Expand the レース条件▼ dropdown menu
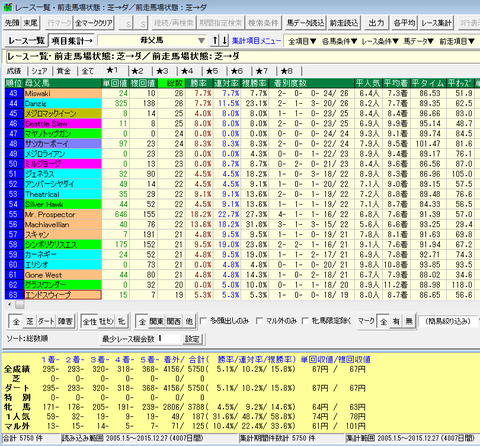 380,41
